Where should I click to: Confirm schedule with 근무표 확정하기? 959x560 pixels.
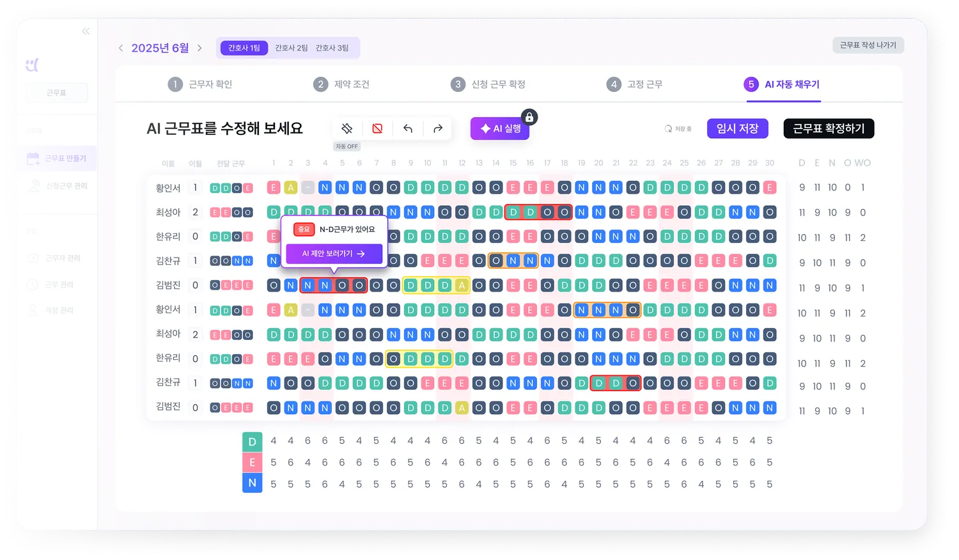click(829, 128)
